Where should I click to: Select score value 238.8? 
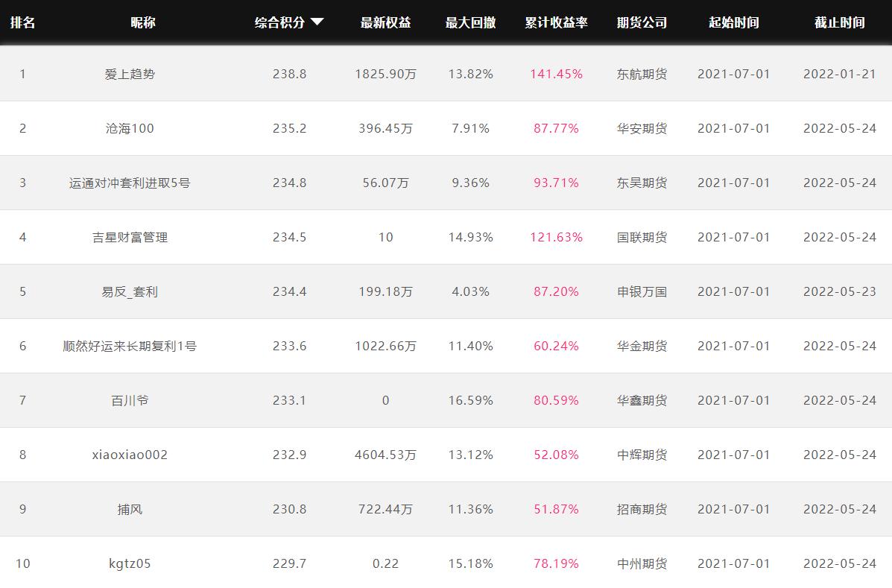point(290,74)
